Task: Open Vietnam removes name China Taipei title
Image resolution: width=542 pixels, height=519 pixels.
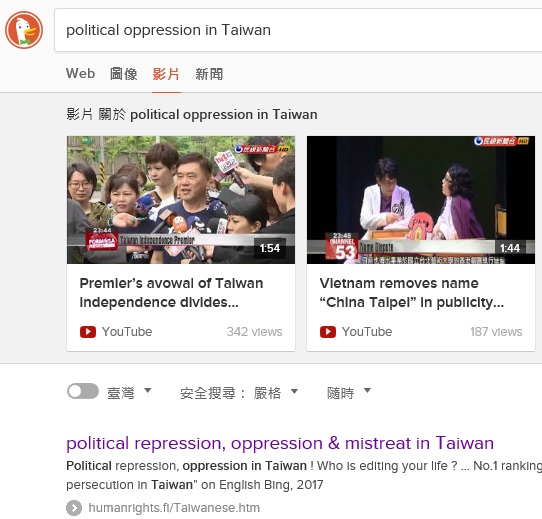Action: [412, 293]
